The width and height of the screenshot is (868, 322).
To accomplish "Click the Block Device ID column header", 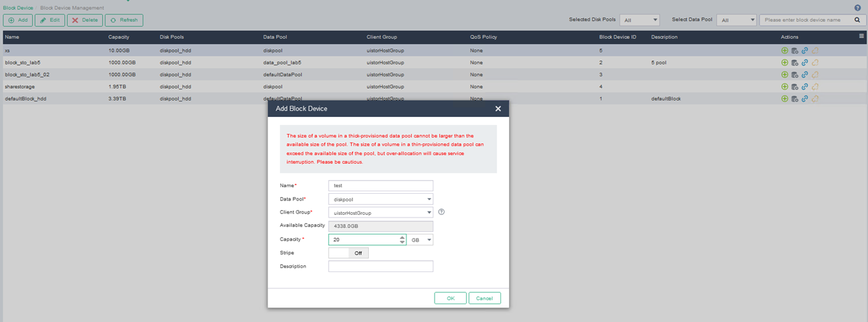I will point(617,37).
